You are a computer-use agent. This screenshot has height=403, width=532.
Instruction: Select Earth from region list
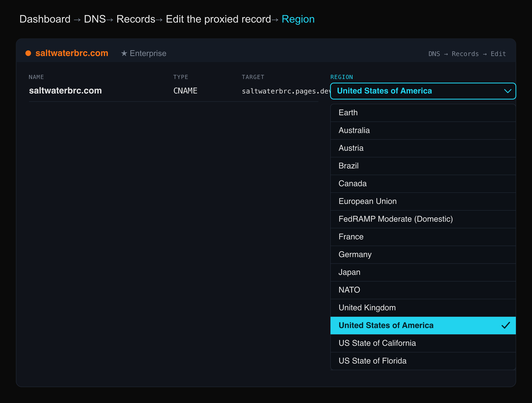[423, 113]
